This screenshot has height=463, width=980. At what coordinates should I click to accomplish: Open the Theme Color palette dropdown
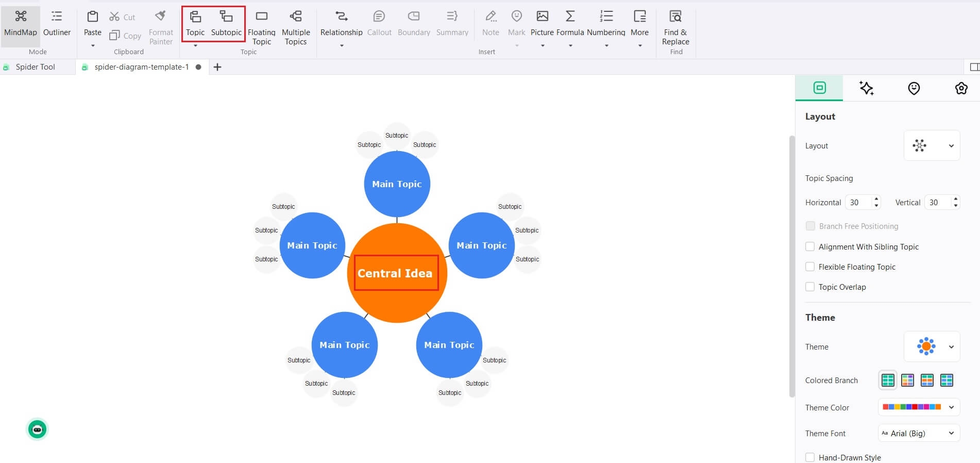coord(919,407)
